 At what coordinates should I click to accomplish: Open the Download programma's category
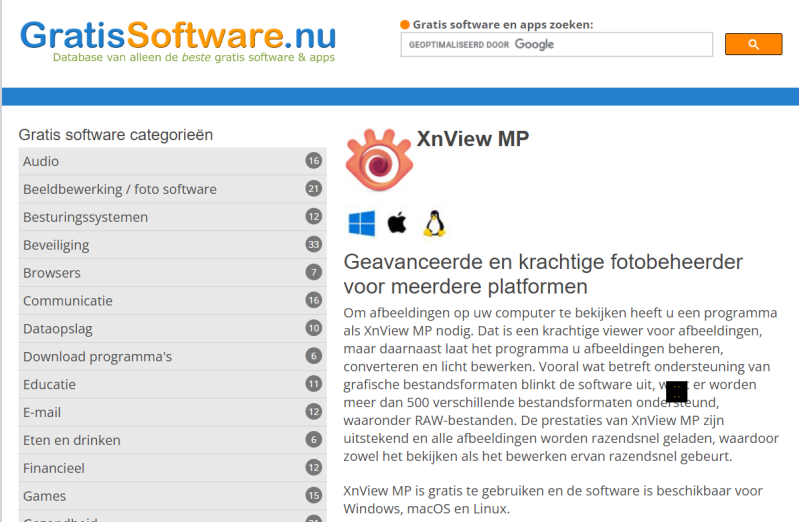pyautogui.click(x=172, y=356)
